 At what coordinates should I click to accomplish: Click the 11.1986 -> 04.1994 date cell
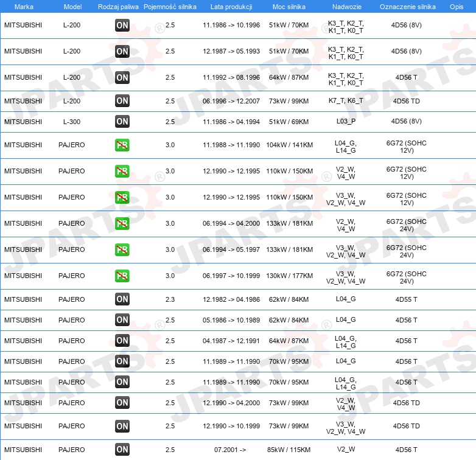(231, 122)
